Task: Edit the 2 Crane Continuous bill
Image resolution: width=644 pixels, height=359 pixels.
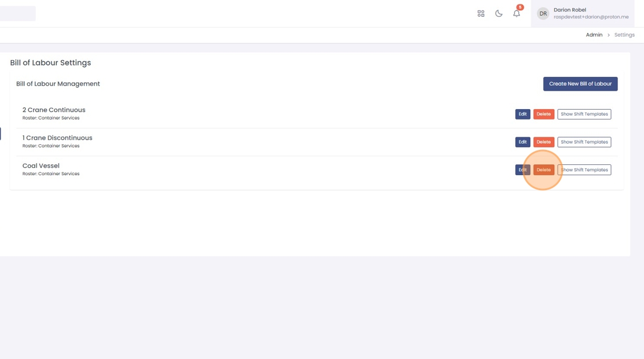Action: tap(522, 114)
